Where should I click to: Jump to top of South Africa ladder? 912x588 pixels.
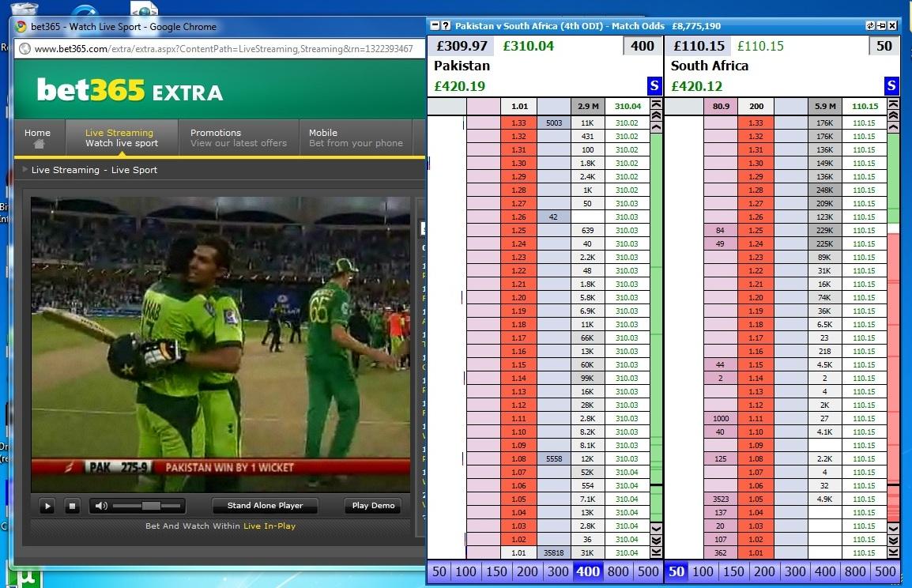[893, 104]
